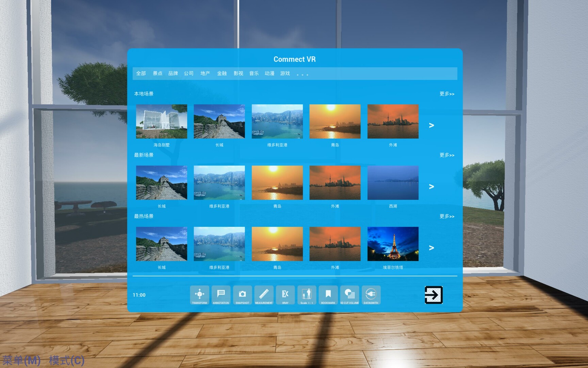The height and width of the screenshot is (368, 588).
Task: Click 更多>> for 本地场景
Action: 447,94
